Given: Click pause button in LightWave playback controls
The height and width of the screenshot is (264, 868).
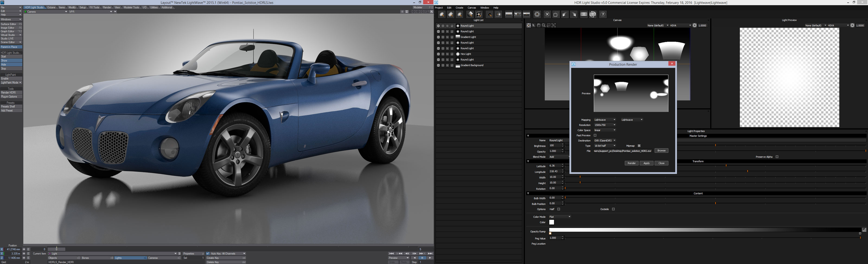Looking at the screenshot, I should click(422, 258).
